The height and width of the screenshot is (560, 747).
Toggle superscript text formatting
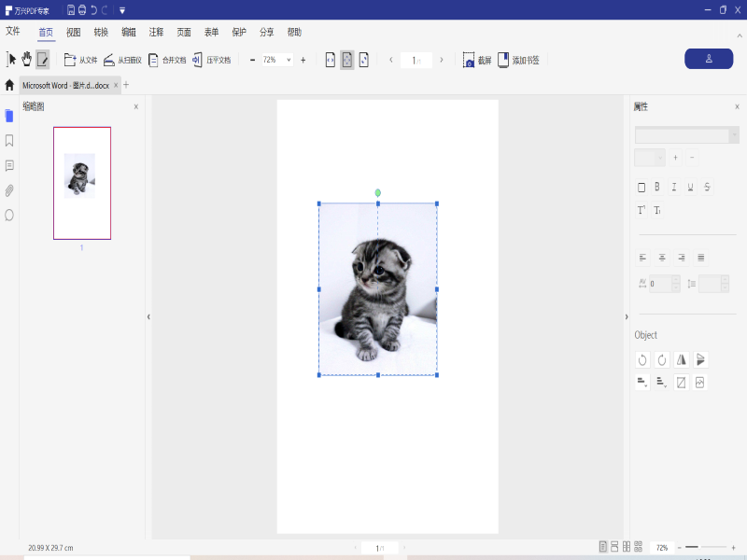(641, 210)
